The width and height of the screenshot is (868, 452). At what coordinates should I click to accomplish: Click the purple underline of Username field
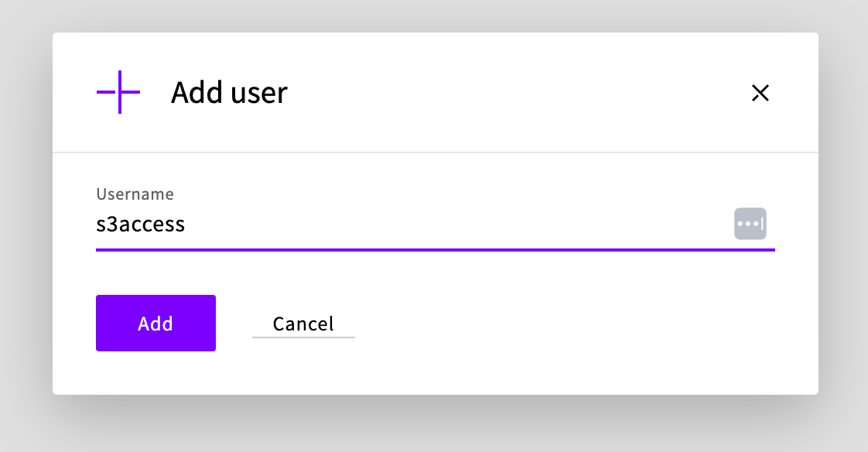435,250
